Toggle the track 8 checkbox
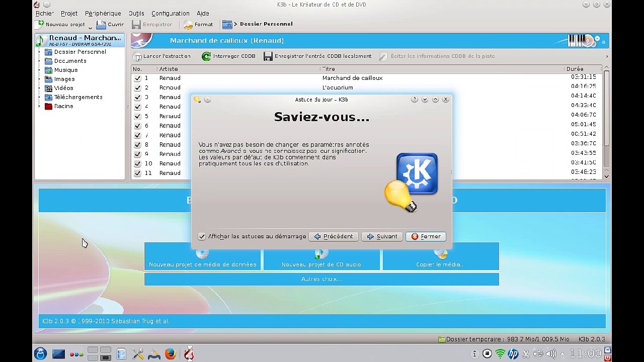The width and height of the screenshot is (644, 362). click(137, 145)
